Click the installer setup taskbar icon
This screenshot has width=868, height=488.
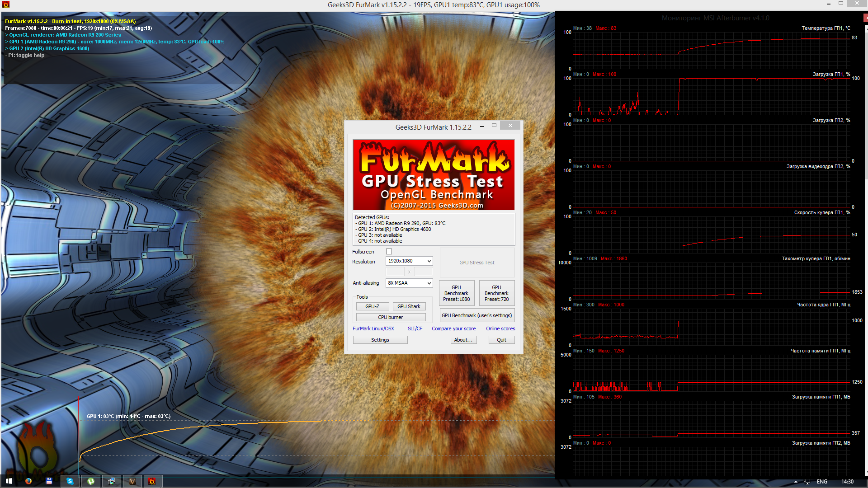[x=112, y=481]
